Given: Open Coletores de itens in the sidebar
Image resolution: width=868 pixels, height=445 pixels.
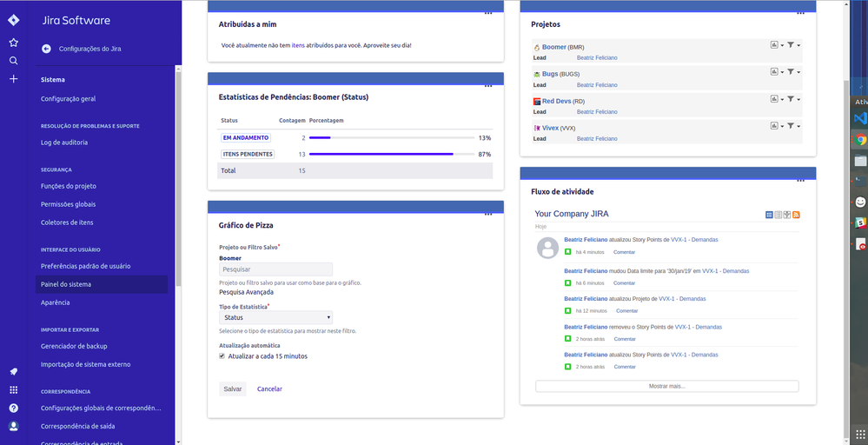Looking at the screenshot, I should pos(67,223).
